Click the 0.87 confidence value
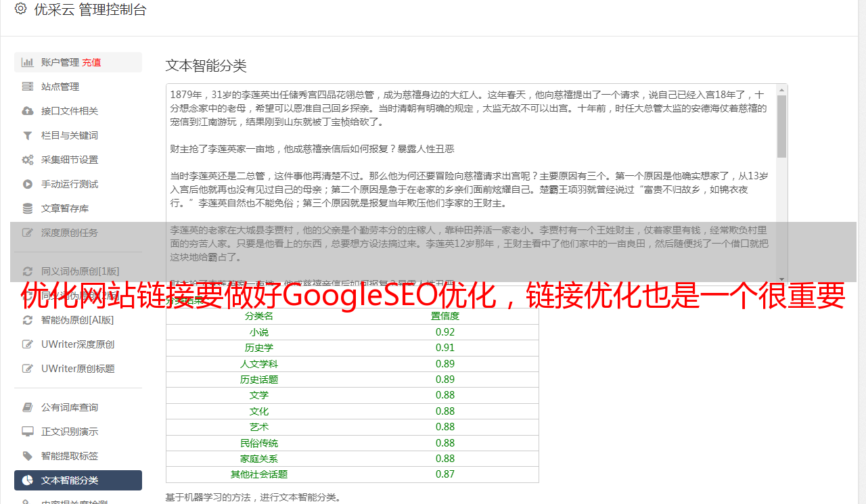 445,474
